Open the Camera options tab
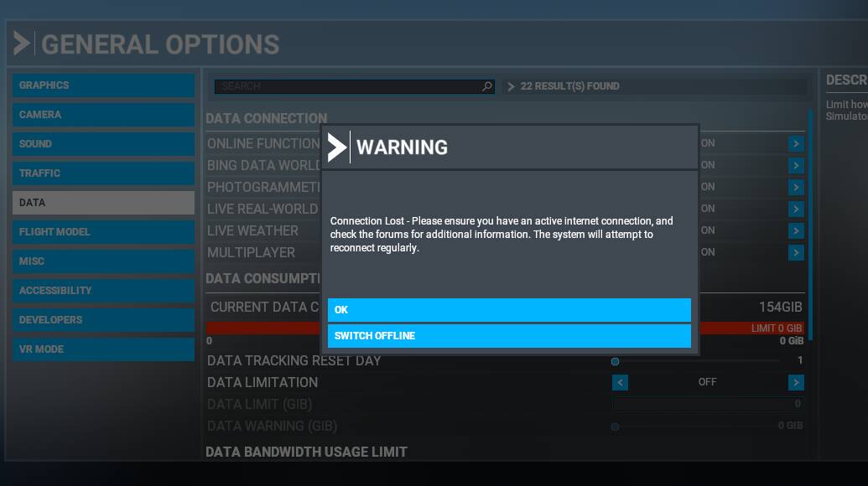 point(103,115)
